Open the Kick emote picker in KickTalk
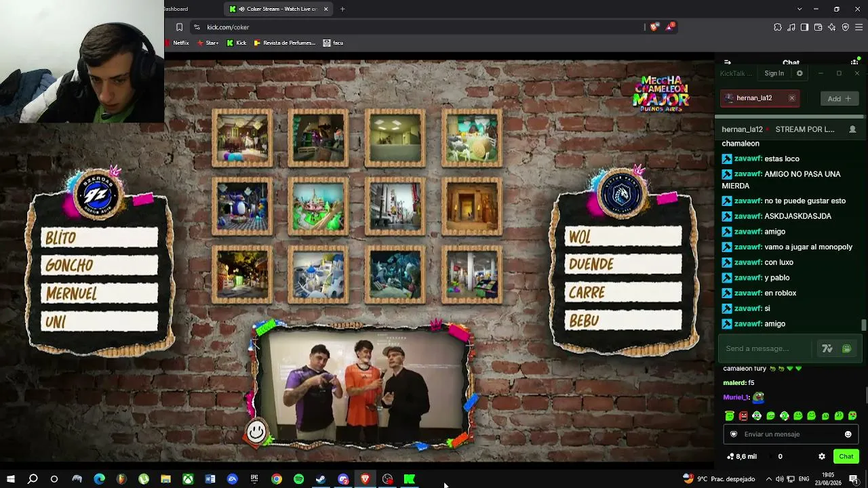The width and height of the screenshot is (868, 488). click(846, 348)
